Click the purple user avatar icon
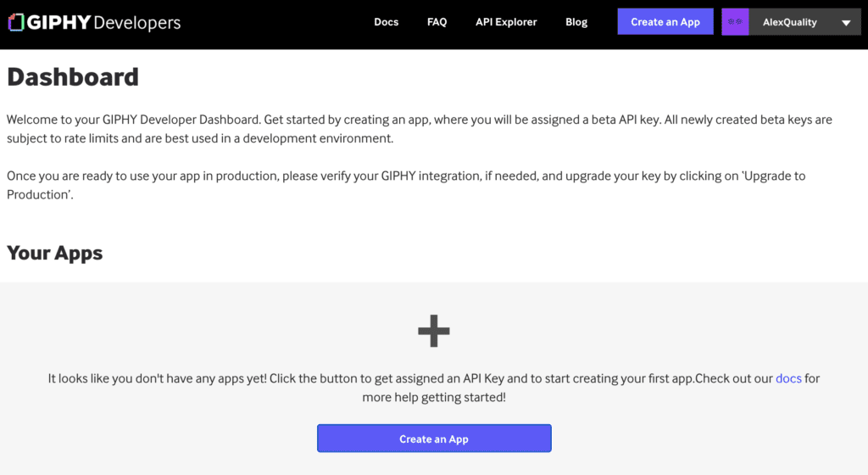The height and width of the screenshot is (475, 868). [x=735, y=22]
